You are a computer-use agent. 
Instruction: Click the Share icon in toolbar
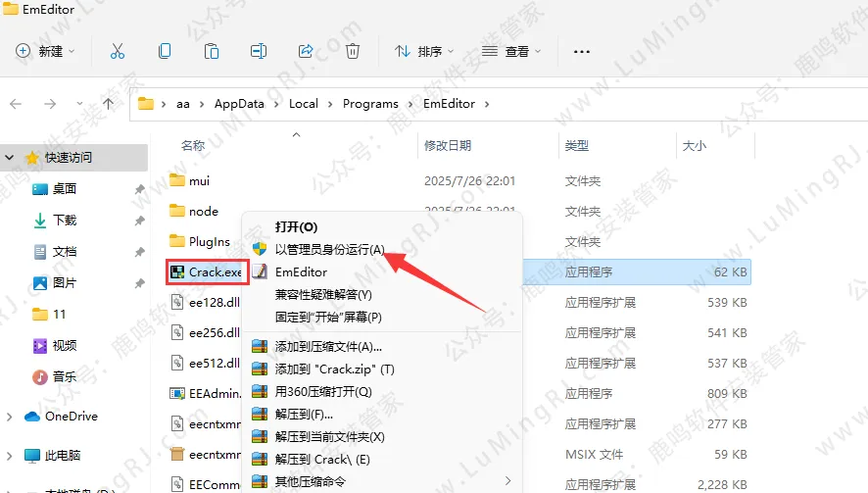click(x=306, y=52)
